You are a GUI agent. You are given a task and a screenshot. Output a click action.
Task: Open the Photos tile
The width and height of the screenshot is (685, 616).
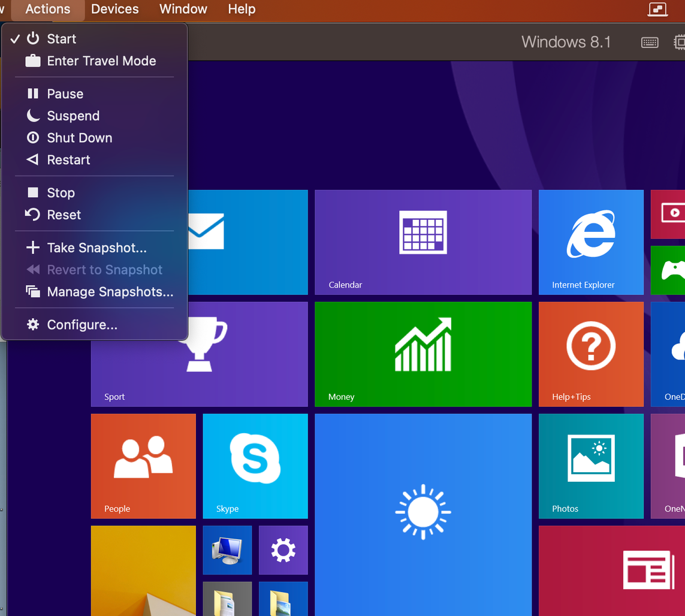click(x=591, y=466)
